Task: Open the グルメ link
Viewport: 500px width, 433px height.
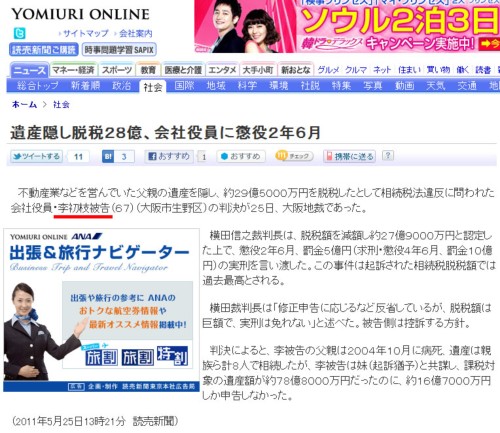Action: [328, 70]
